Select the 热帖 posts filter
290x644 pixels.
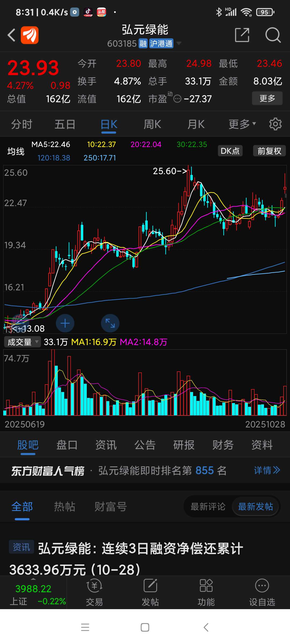point(65,507)
